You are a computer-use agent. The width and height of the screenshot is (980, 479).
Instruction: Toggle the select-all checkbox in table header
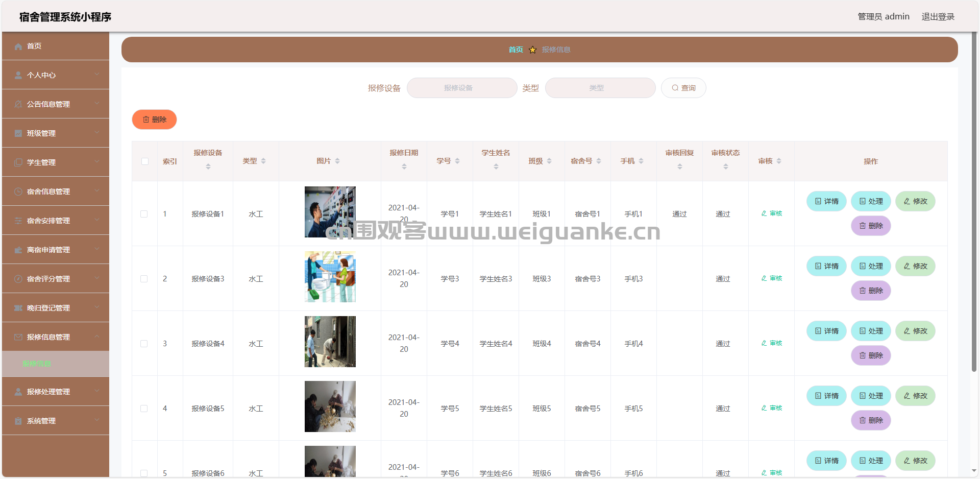pyautogui.click(x=145, y=162)
